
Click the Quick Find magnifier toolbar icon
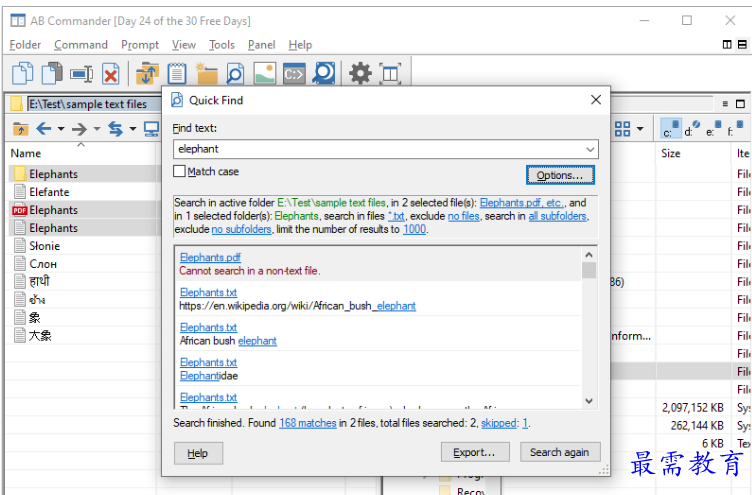click(235, 73)
